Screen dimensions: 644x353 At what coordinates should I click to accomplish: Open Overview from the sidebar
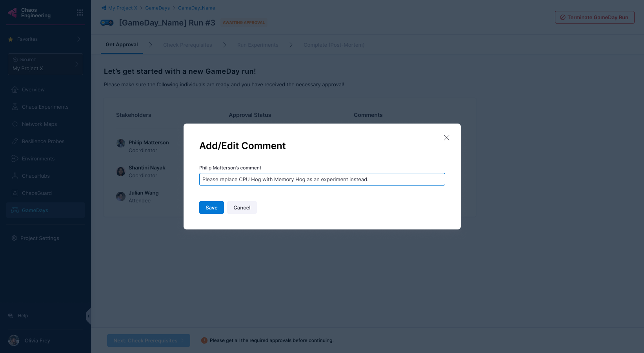pos(33,90)
